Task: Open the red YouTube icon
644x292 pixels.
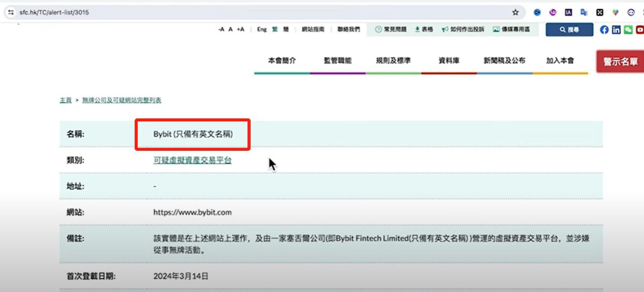Action: [x=640, y=30]
